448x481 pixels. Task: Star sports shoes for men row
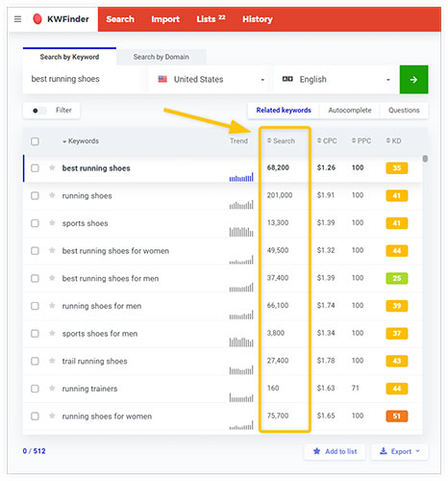52,333
